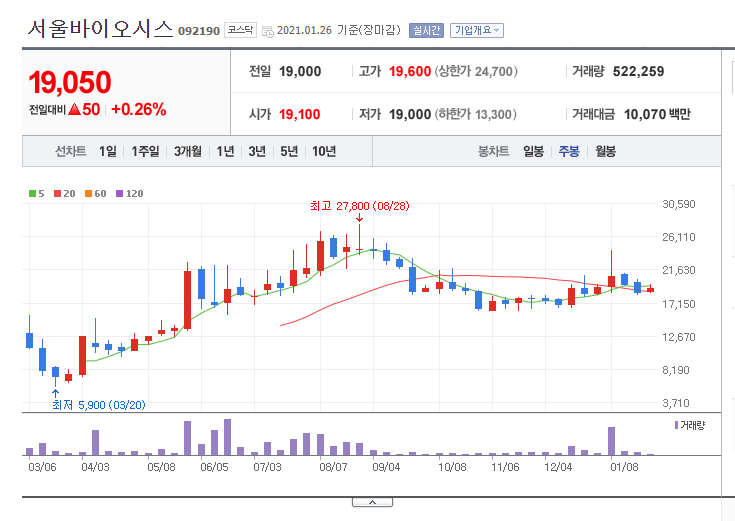Click the orange 60 moving average swatch
The height and width of the screenshot is (521, 735).
[x=88, y=194]
